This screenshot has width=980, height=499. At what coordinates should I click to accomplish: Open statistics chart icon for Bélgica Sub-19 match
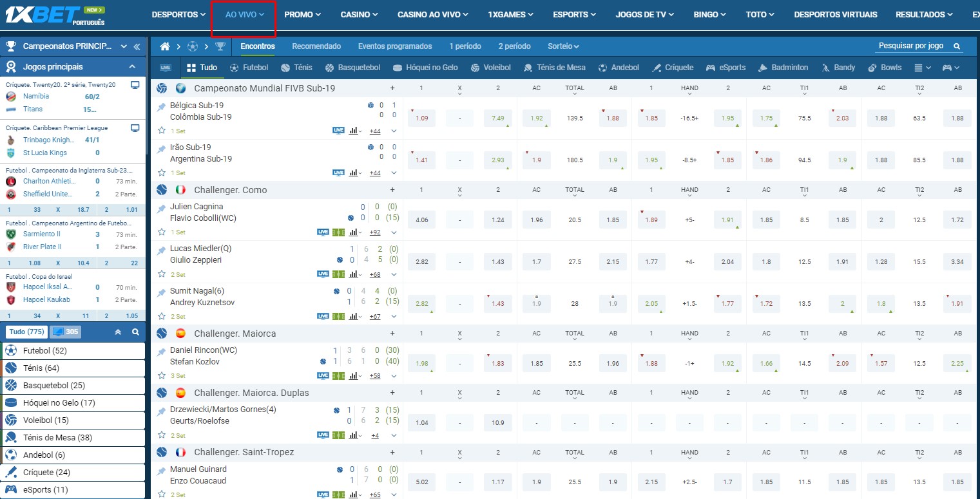[x=353, y=131]
